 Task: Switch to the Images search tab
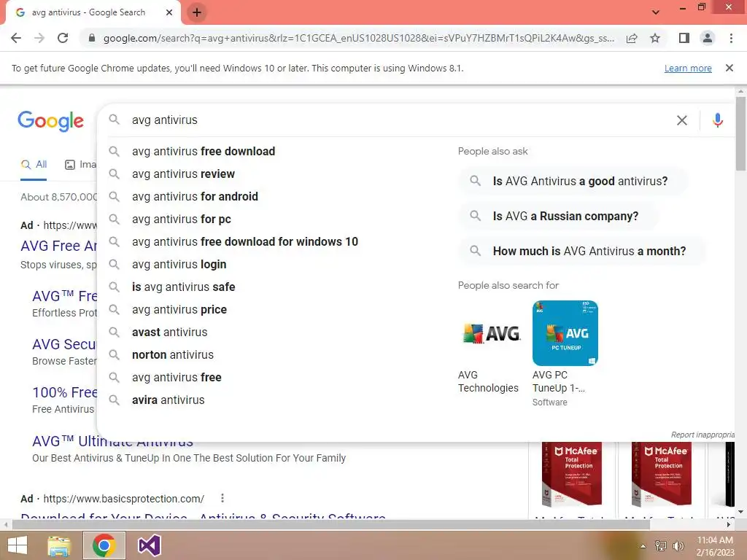pyautogui.click(x=80, y=165)
